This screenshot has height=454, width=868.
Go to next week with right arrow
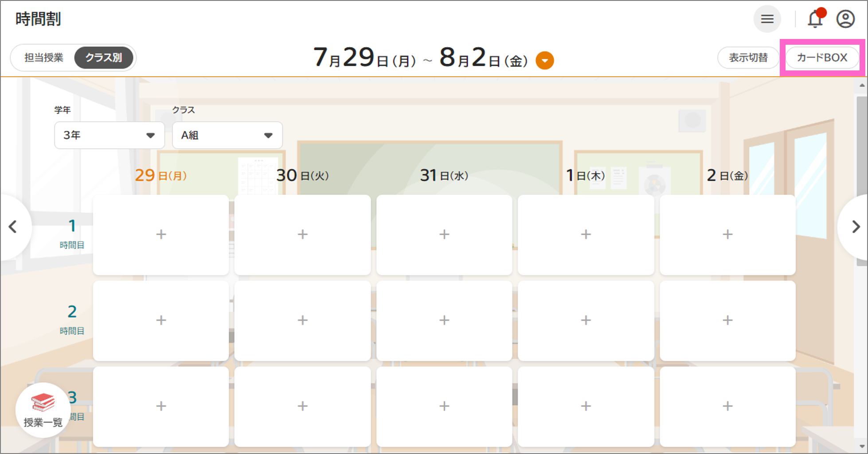click(x=856, y=227)
